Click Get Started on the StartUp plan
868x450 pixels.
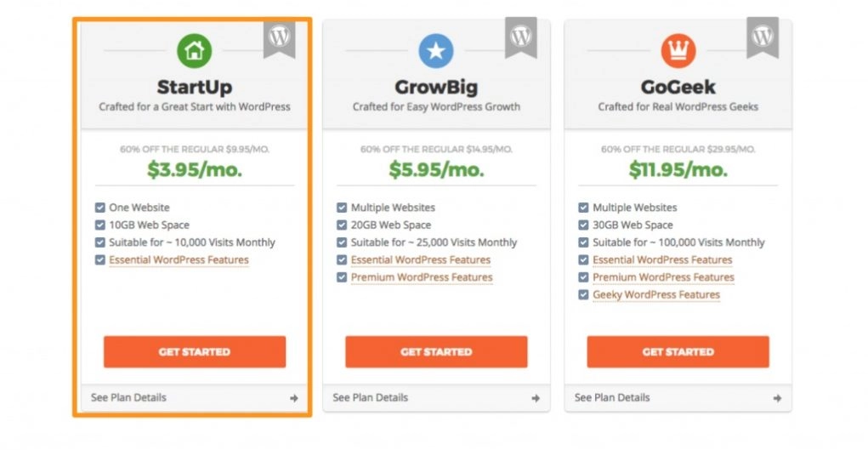pyautogui.click(x=195, y=352)
